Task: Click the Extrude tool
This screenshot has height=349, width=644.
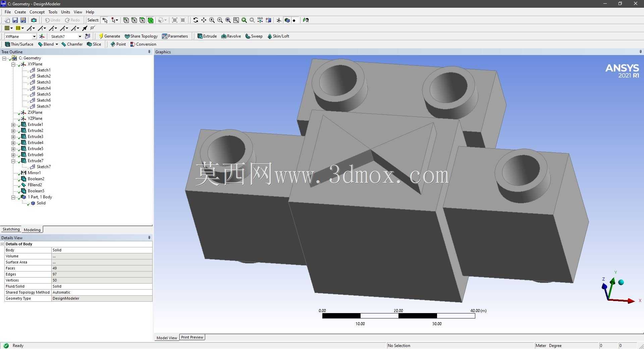Action: click(207, 36)
